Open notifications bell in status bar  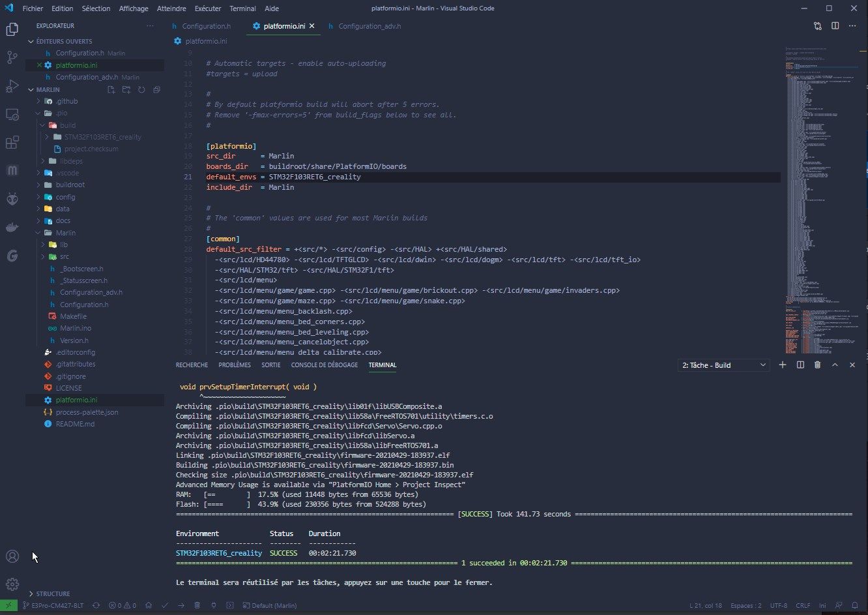855,606
